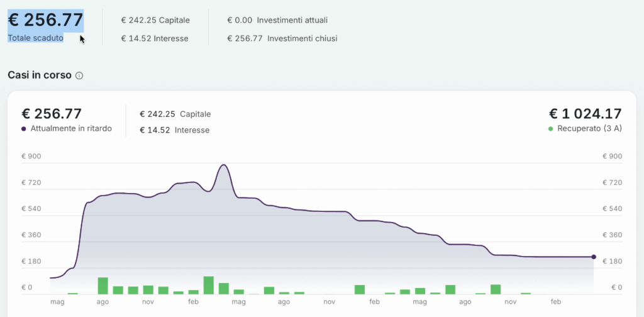Select the € 1 024.17 recovered amount
This screenshot has height=317, width=644.
tap(586, 114)
